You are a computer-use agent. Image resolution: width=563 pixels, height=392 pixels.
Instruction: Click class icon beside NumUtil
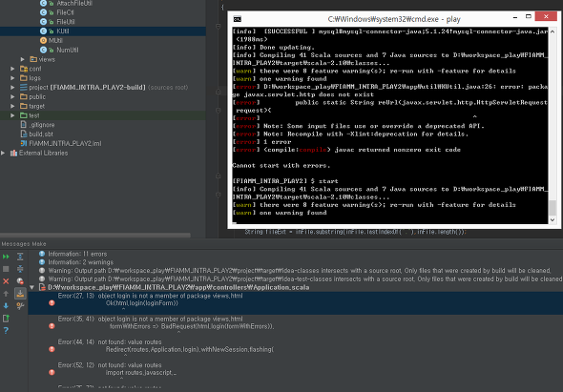point(44,50)
